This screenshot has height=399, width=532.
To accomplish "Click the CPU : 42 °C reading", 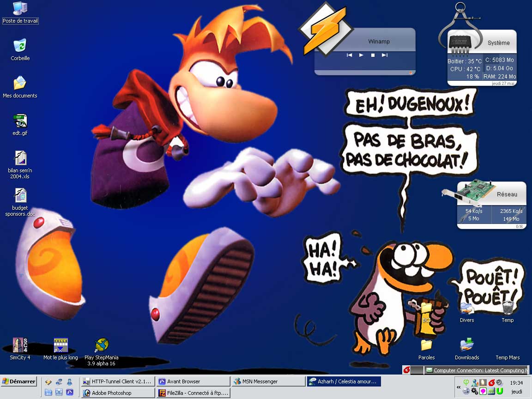I will click(x=465, y=69).
